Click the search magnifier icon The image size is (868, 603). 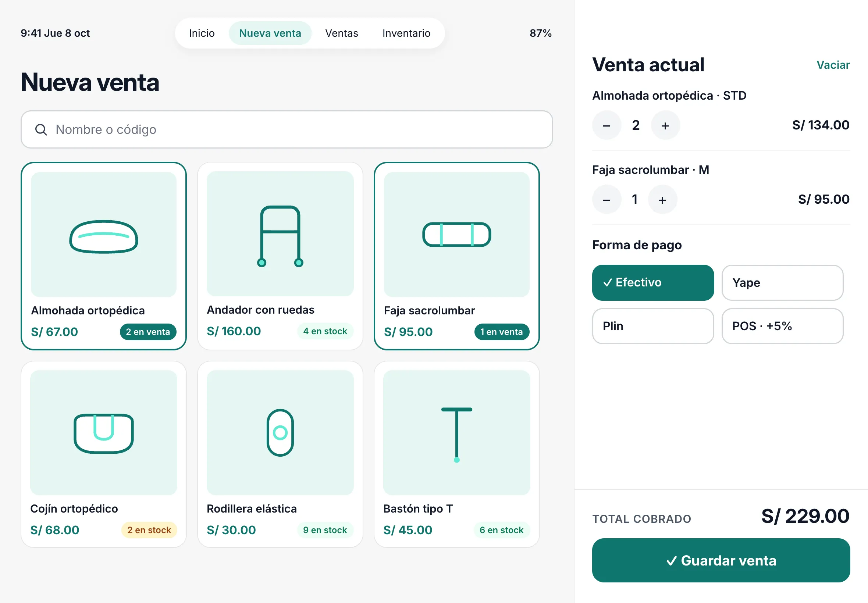click(41, 129)
